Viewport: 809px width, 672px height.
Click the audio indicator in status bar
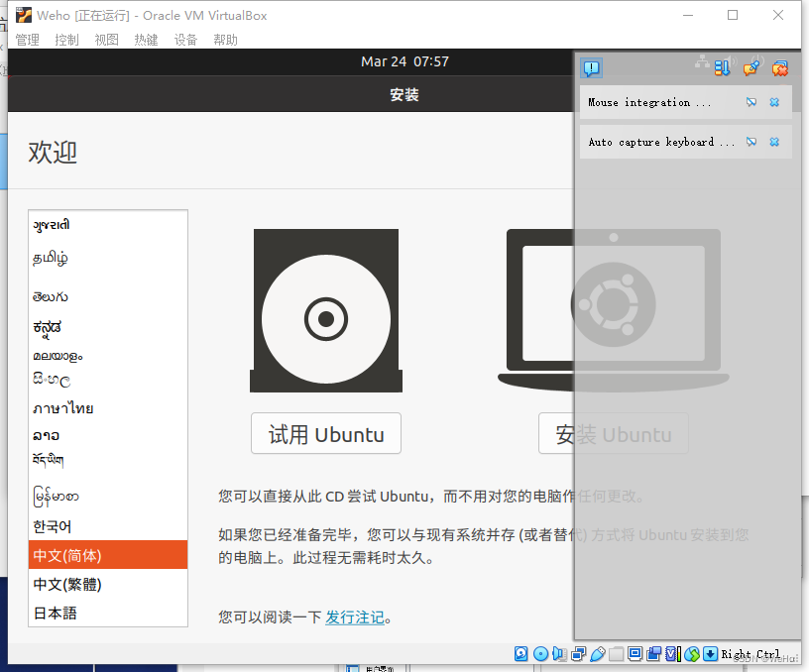[x=559, y=654]
